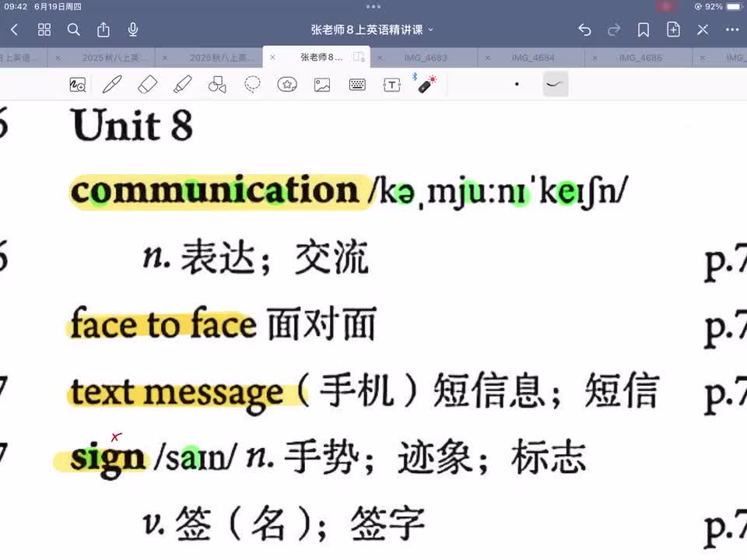Tap the share/export icon
Viewport: 747px width, 560px height.
tap(103, 30)
